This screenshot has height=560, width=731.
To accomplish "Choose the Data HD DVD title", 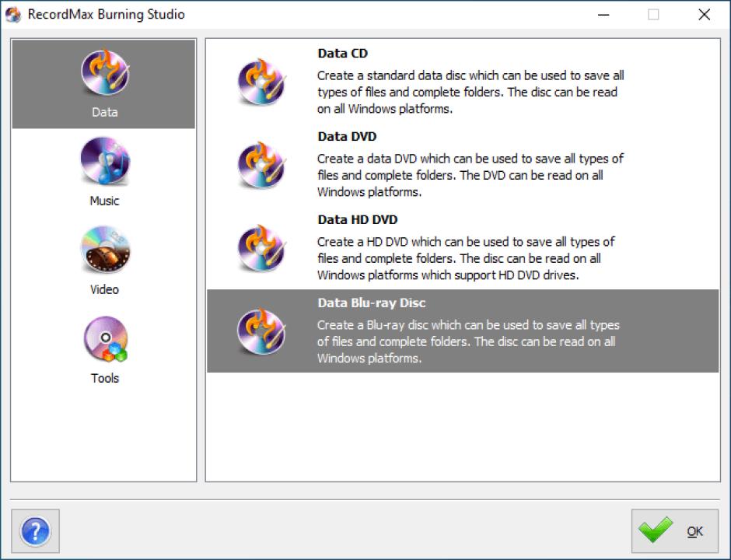I will [x=358, y=219].
